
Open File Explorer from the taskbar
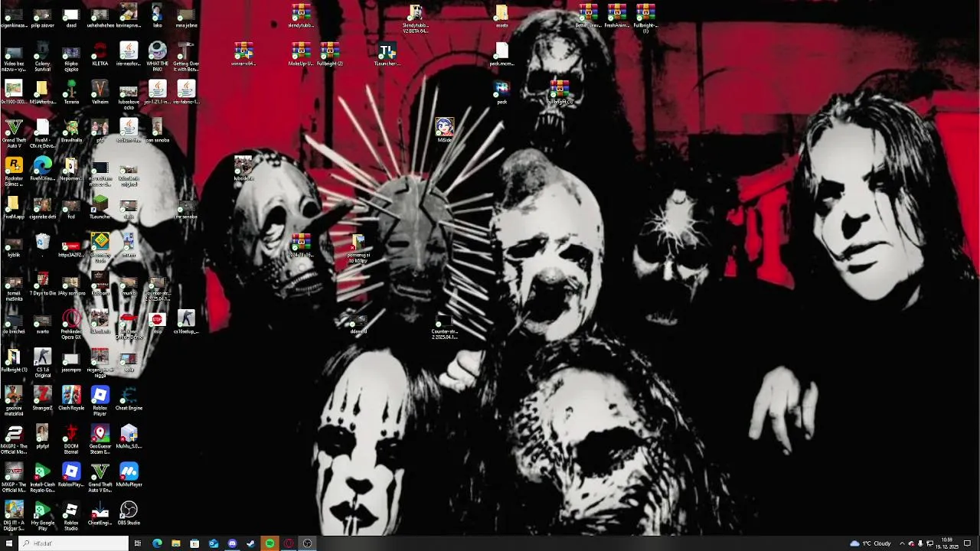coord(176,543)
